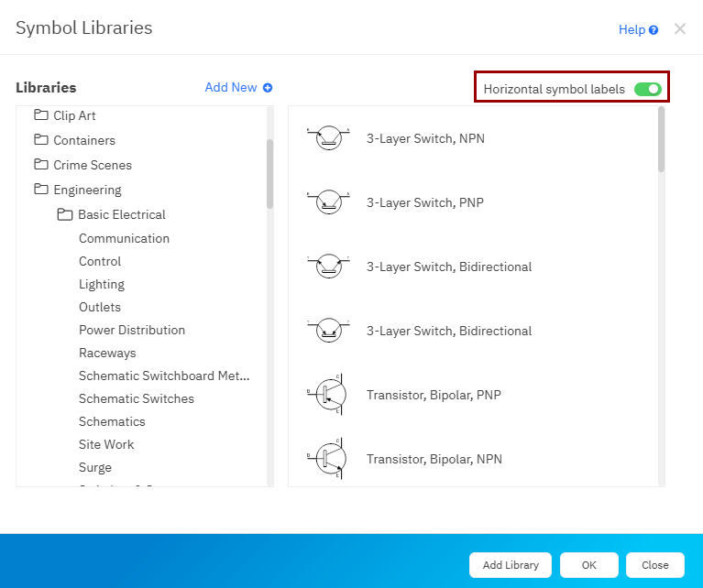Click the symbols panel scrollbar thumb

click(661, 139)
